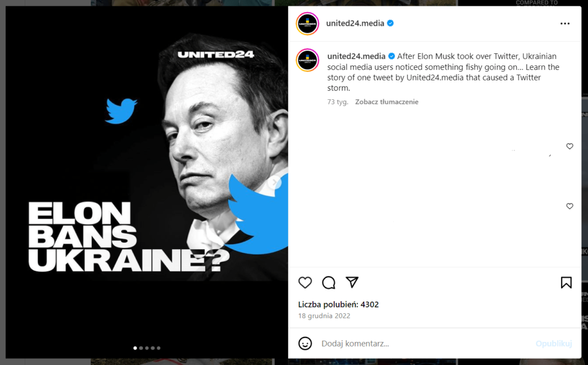The width and height of the screenshot is (588, 365).
Task: Save the post with the bookmark icon
Action: [x=566, y=282]
